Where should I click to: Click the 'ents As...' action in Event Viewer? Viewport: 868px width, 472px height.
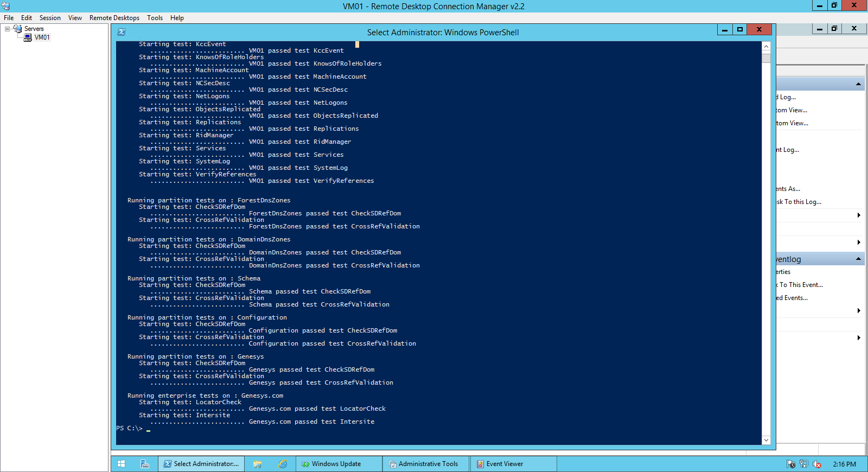pos(788,189)
